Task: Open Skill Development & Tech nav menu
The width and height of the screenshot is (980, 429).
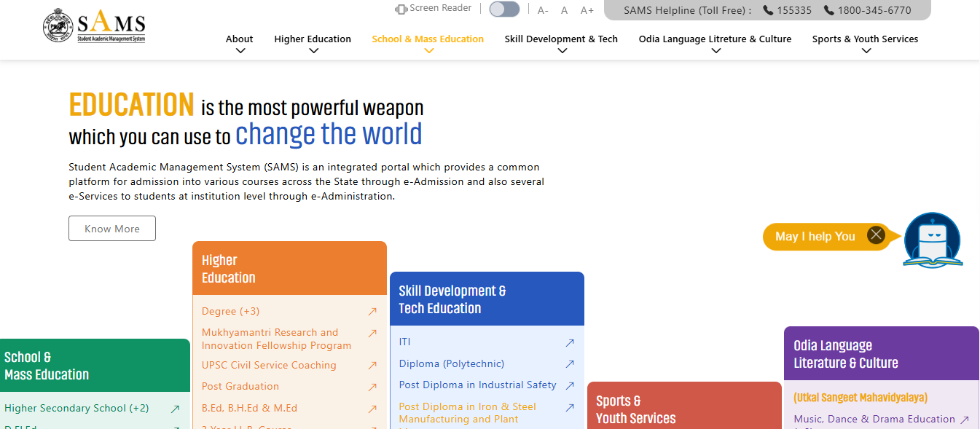Action: 561,39
